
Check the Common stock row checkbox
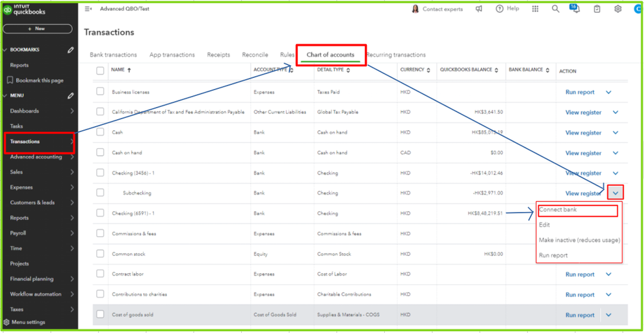tap(100, 254)
